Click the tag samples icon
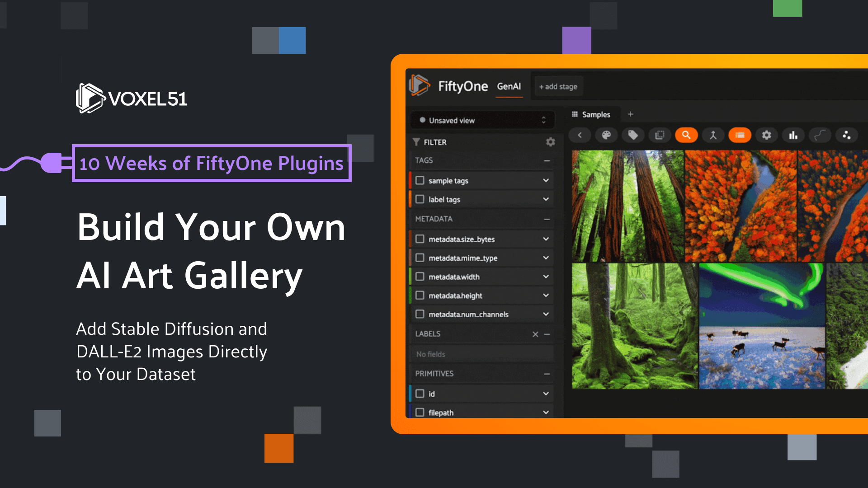Screen dimensions: 868x488 coord(633,135)
